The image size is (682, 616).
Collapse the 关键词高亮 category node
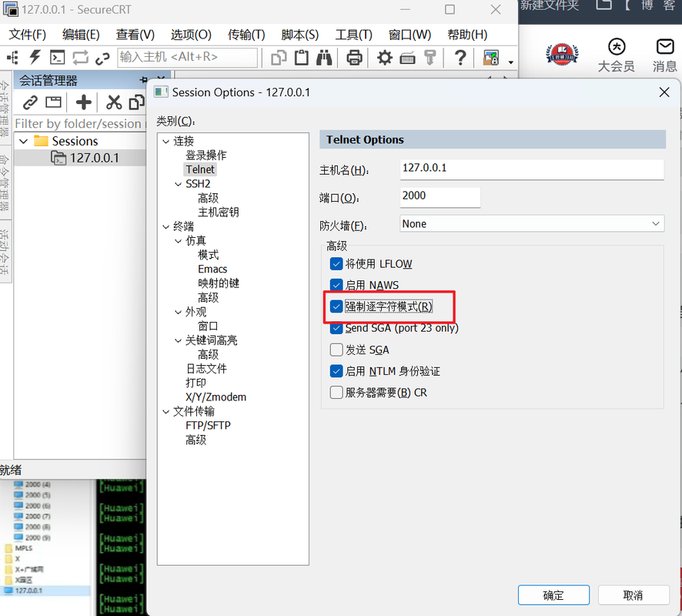click(178, 340)
